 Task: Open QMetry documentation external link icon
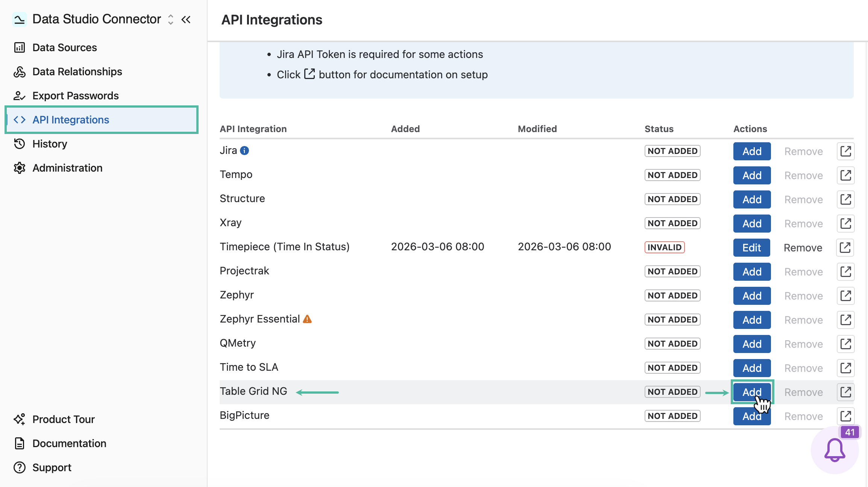pos(845,344)
